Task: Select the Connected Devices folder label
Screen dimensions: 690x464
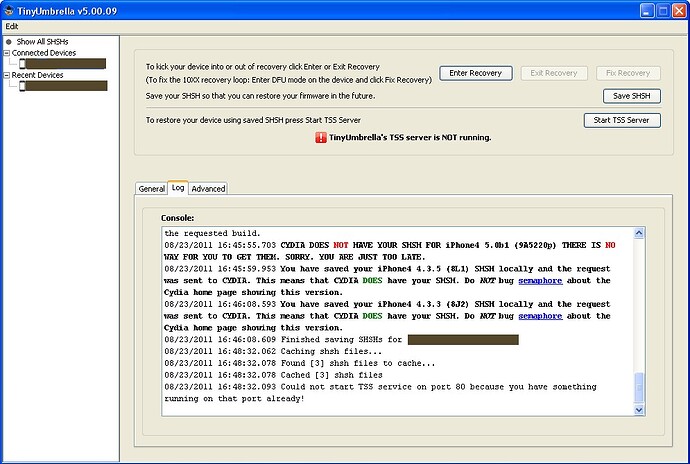Action: pos(43,52)
